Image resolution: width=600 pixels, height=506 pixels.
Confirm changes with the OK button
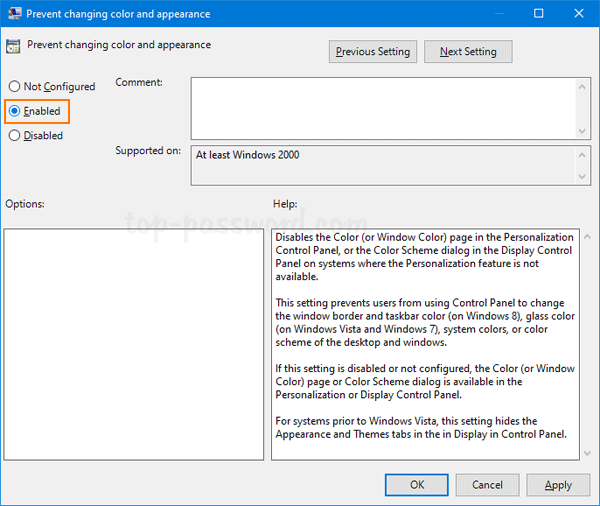pos(416,485)
